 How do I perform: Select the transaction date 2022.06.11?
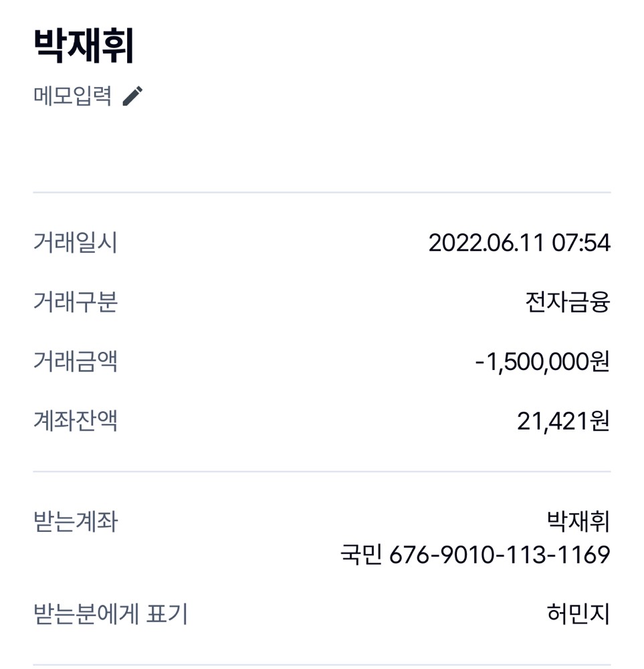486,242
